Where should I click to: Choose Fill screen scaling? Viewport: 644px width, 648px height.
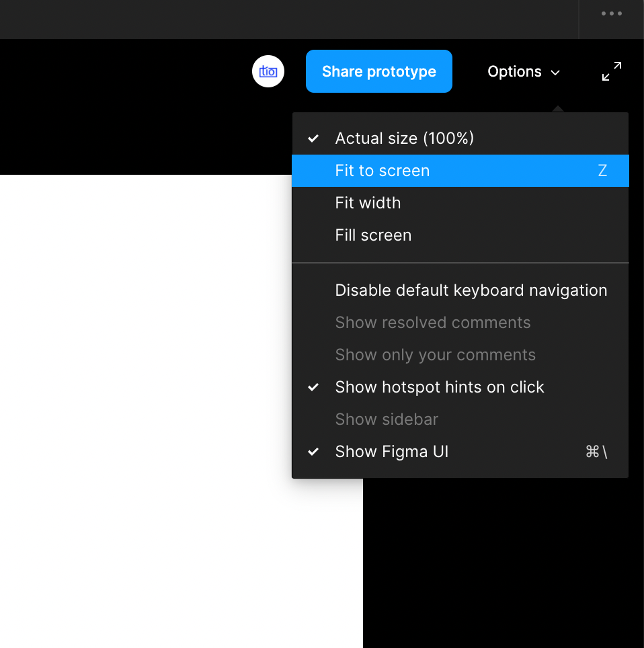click(460, 235)
